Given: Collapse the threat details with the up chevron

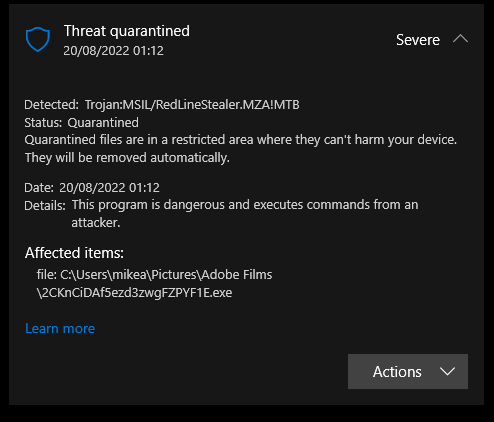Looking at the screenshot, I should pos(460,39).
